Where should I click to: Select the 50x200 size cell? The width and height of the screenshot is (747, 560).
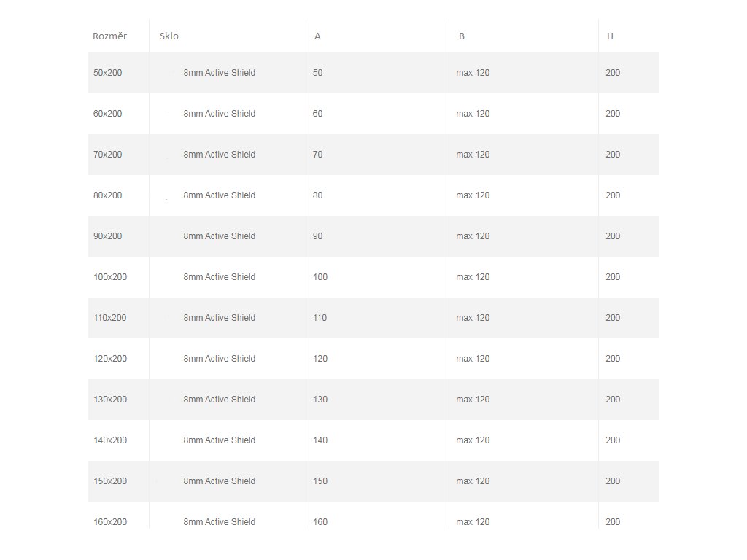point(108,73)
